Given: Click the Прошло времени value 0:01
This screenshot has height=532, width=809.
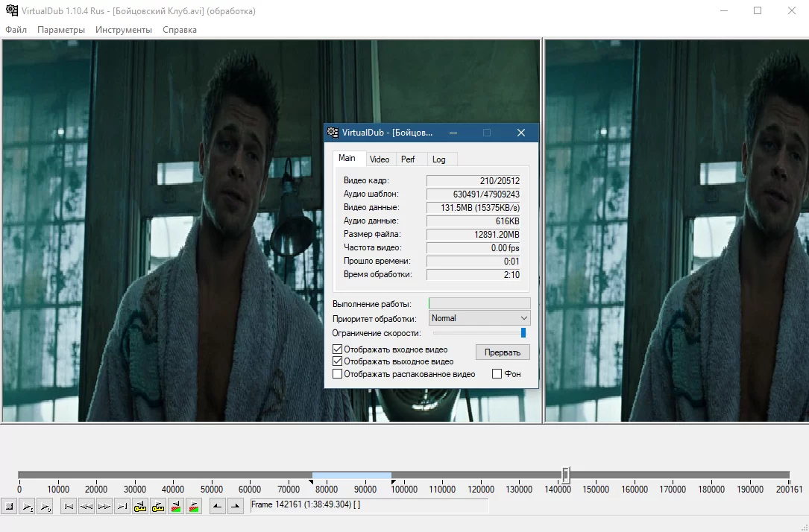Looking at the screenshot, I should tap(473, 262).
